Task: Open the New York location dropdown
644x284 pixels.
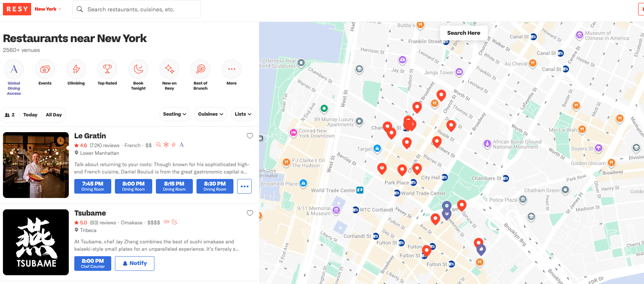Action: pyautogui.click(x=48, y=9)
